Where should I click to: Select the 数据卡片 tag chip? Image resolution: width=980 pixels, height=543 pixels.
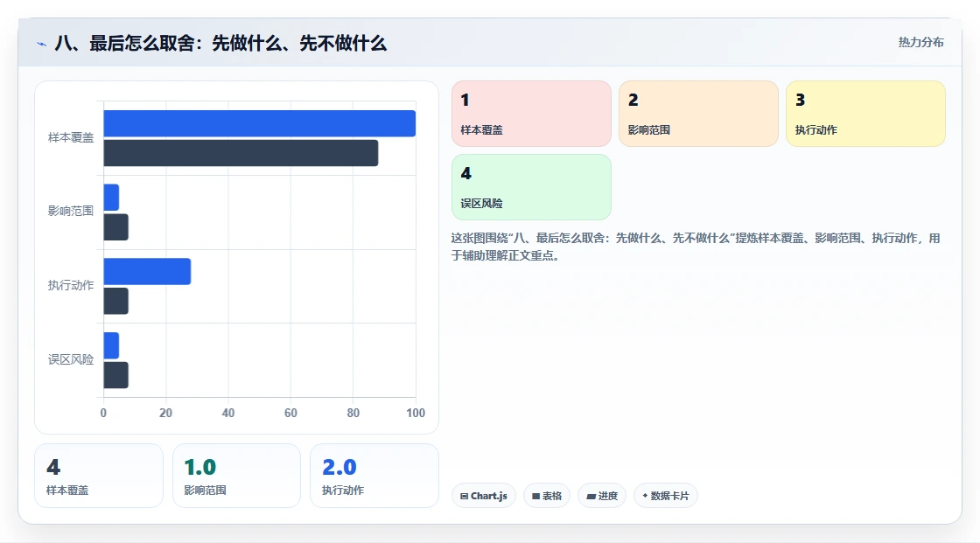pyautogui.click(x=666, y=496)
